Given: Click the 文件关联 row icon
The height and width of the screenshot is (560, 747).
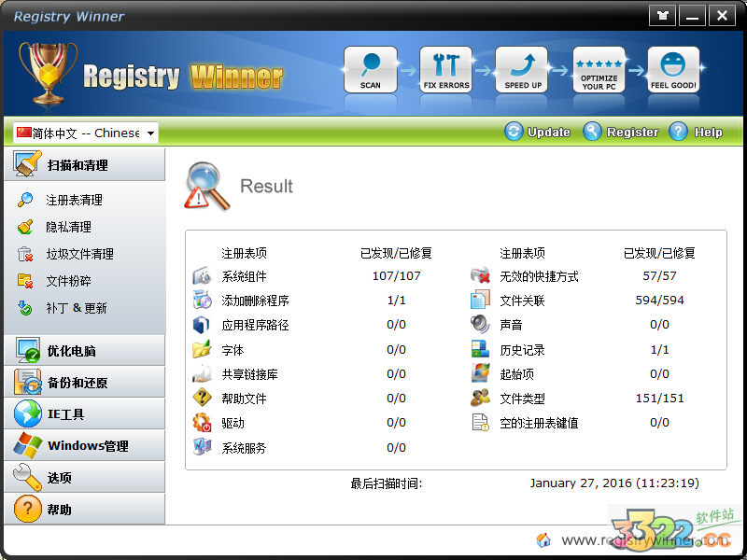Looking at the screenshot, I should point(480,300).
